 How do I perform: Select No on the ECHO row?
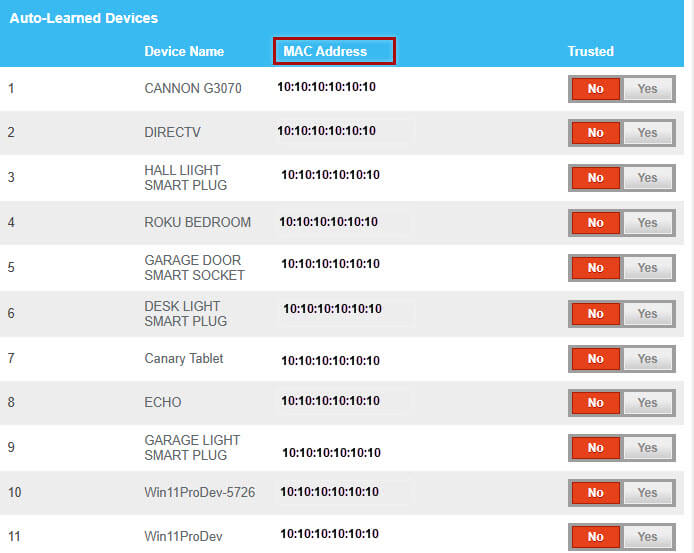pos(596,403)
